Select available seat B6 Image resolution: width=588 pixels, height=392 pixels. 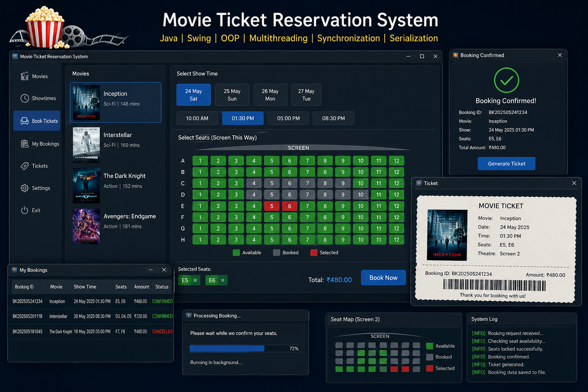tap(289, 172)
